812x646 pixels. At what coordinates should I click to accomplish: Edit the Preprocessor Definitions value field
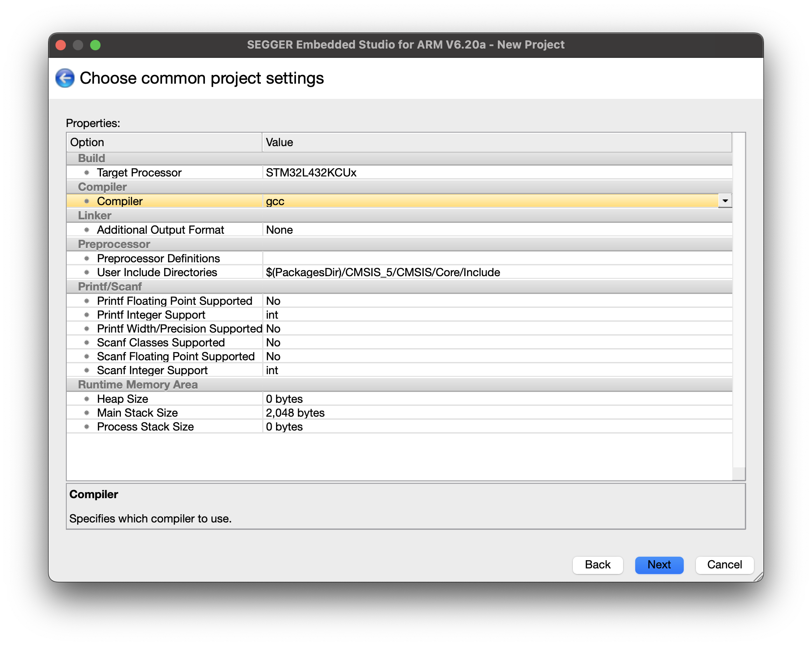coord(497,258)
